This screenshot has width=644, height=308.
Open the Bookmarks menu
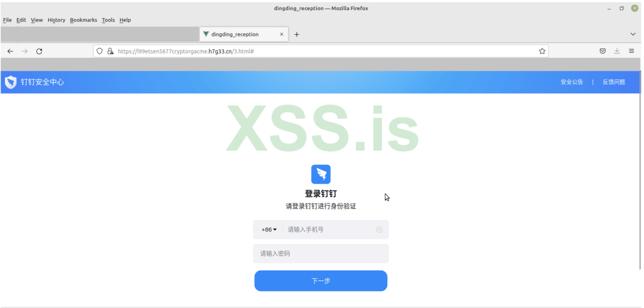[x=84, y=20]
